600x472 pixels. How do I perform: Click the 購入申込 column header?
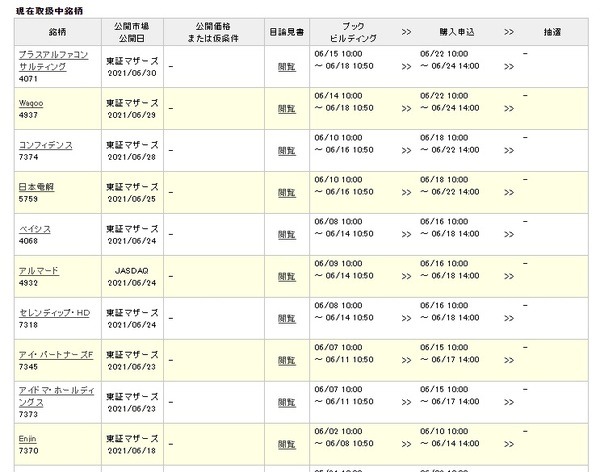coord(457,32)
